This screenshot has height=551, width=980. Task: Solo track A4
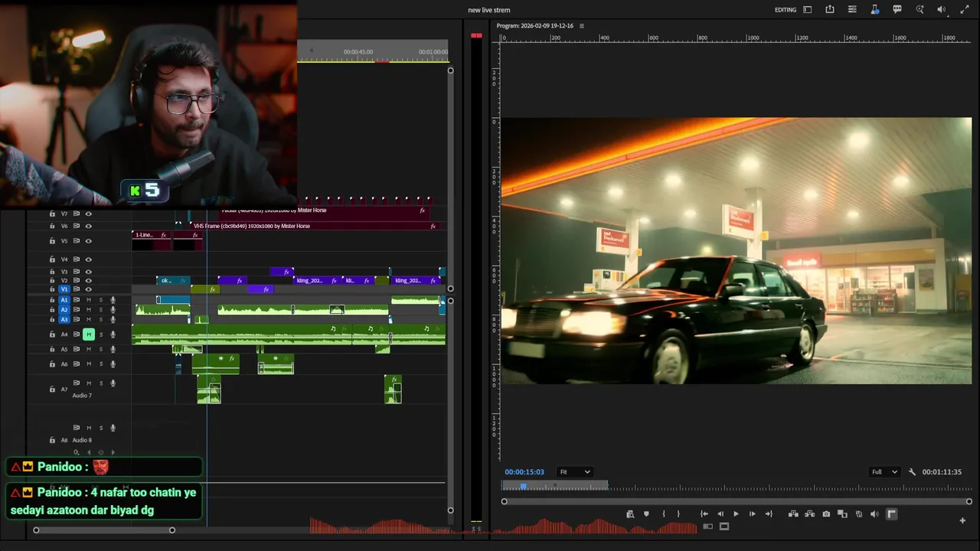pos(101,334)
